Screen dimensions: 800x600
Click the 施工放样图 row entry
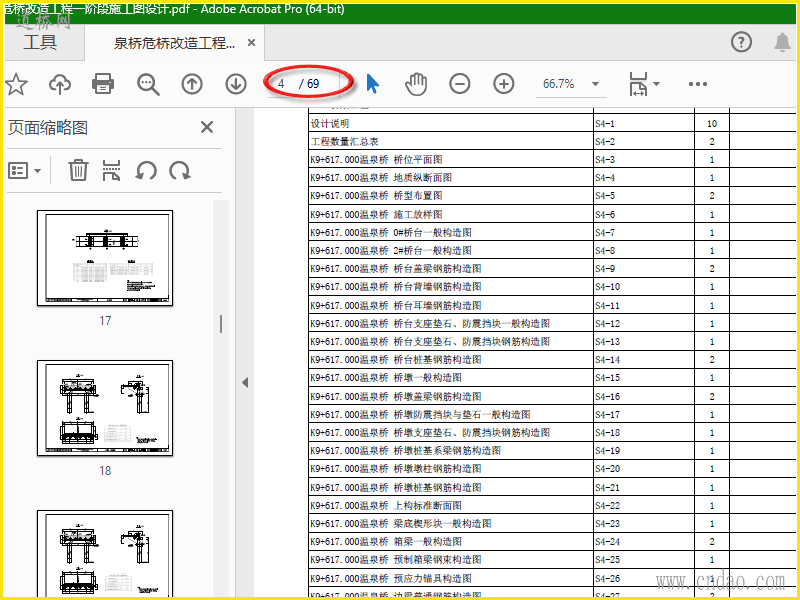click(376, 214)
